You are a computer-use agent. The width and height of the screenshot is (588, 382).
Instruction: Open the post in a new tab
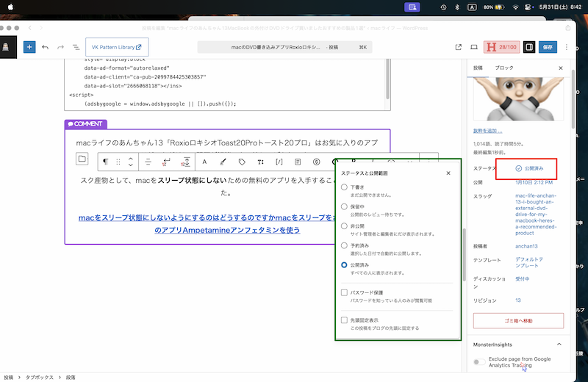click(x=458, y=47)
